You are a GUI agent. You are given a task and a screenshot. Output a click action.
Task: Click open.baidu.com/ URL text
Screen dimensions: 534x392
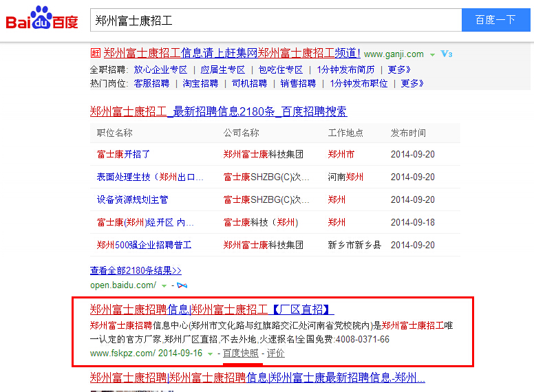coord(123,285)
